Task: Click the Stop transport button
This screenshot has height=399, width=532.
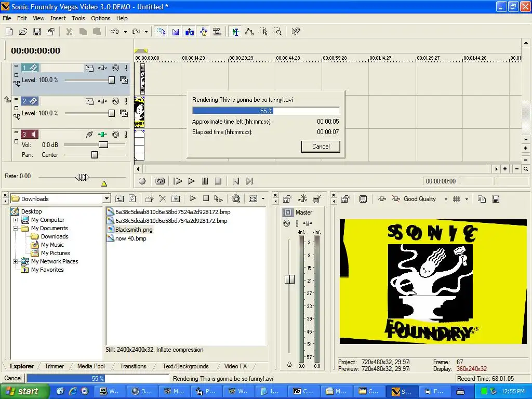Action: [x=218, y=181]
